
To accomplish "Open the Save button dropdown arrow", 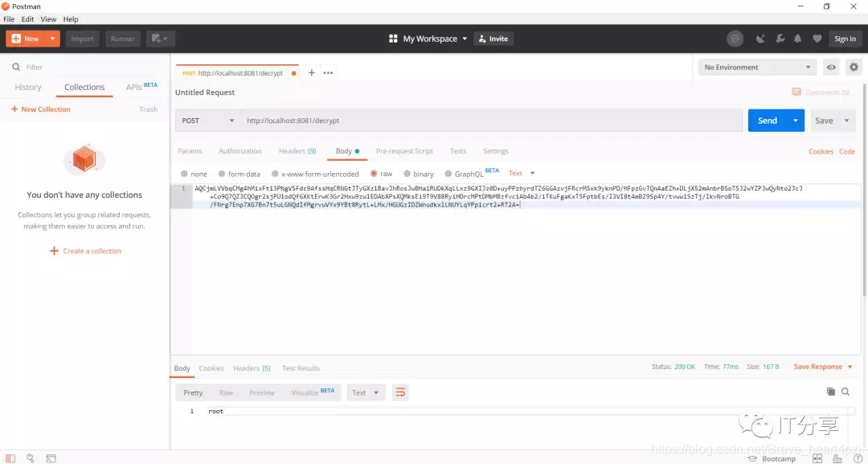I will [x=846, y=121].
